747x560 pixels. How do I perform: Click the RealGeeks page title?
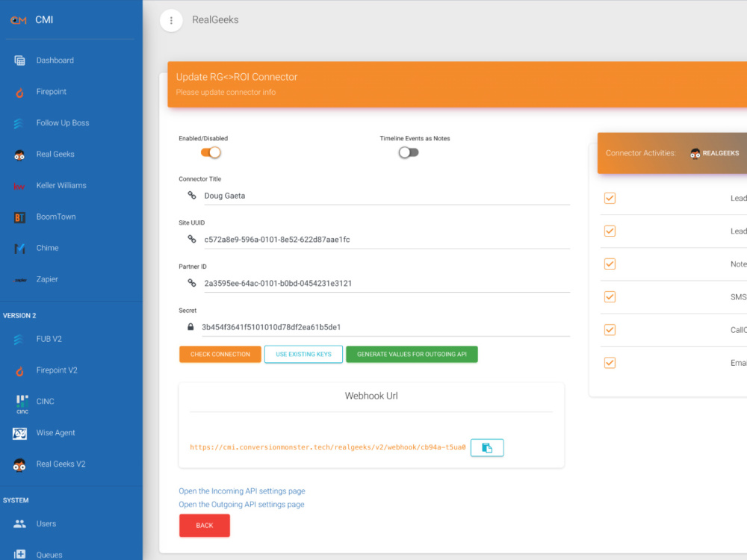215,20
